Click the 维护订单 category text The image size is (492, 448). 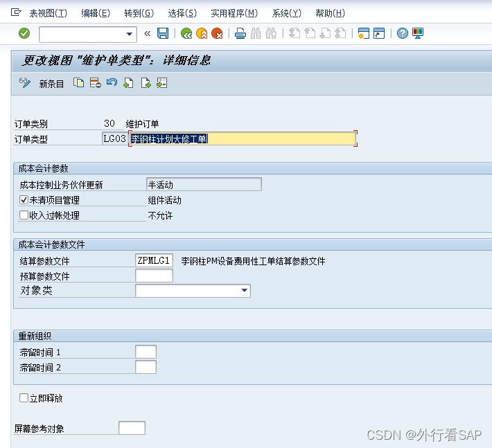click(x=142, y=124)
